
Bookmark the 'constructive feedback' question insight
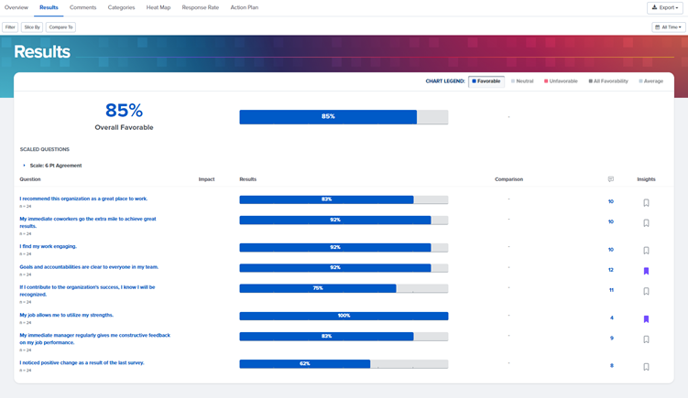point(646,339)
